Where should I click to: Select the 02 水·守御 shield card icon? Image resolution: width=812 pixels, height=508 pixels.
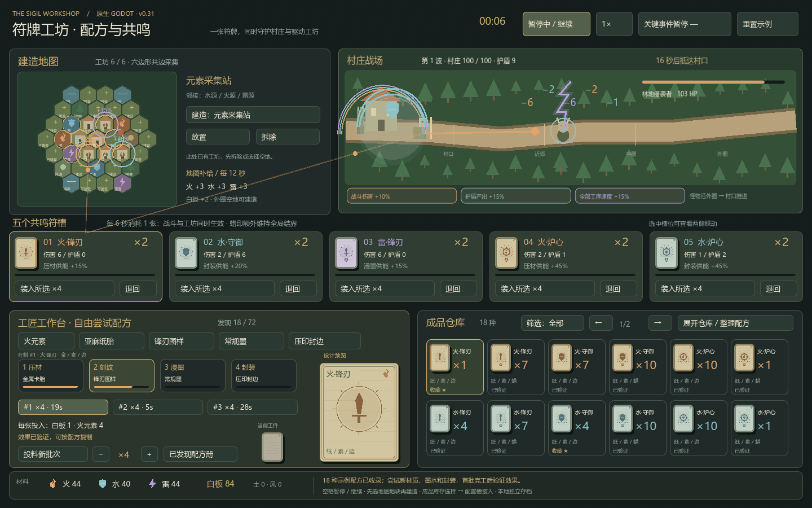[186, 252]
